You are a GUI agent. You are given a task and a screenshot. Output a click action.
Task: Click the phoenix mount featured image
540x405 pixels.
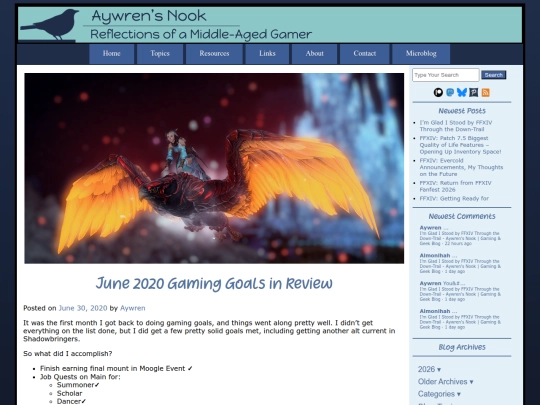point(214,168)
